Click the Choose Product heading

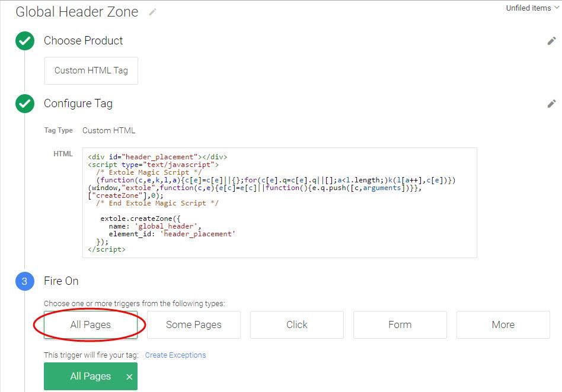click(x=83, y=41)
